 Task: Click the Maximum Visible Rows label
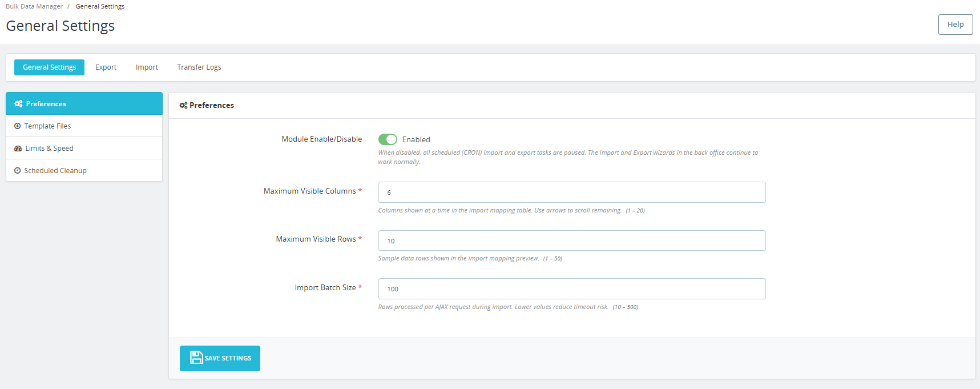coord(319,239)
